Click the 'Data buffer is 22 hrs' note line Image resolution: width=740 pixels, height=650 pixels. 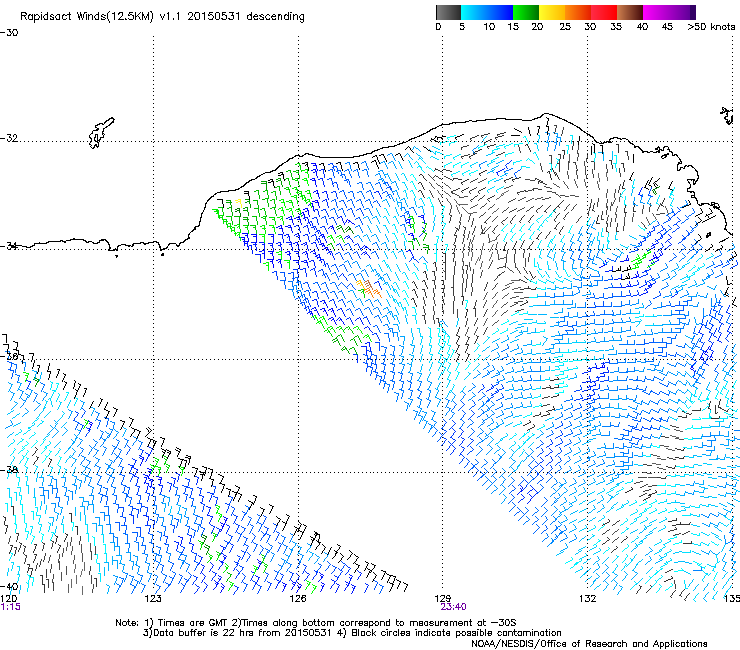click(x=352, y=633)
